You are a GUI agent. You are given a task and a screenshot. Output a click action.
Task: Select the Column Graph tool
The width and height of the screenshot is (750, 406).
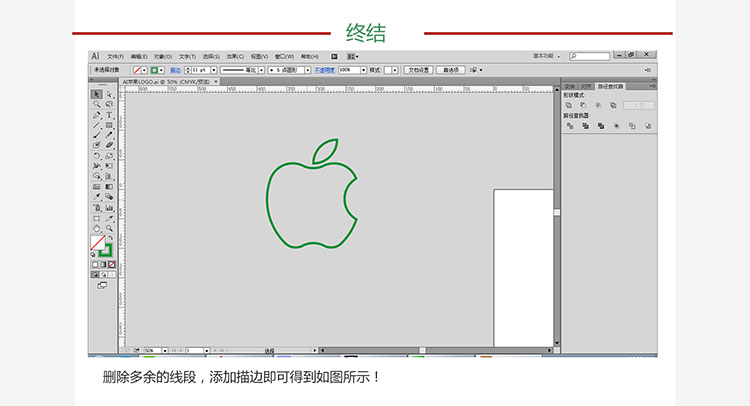[x=110, y=208]
